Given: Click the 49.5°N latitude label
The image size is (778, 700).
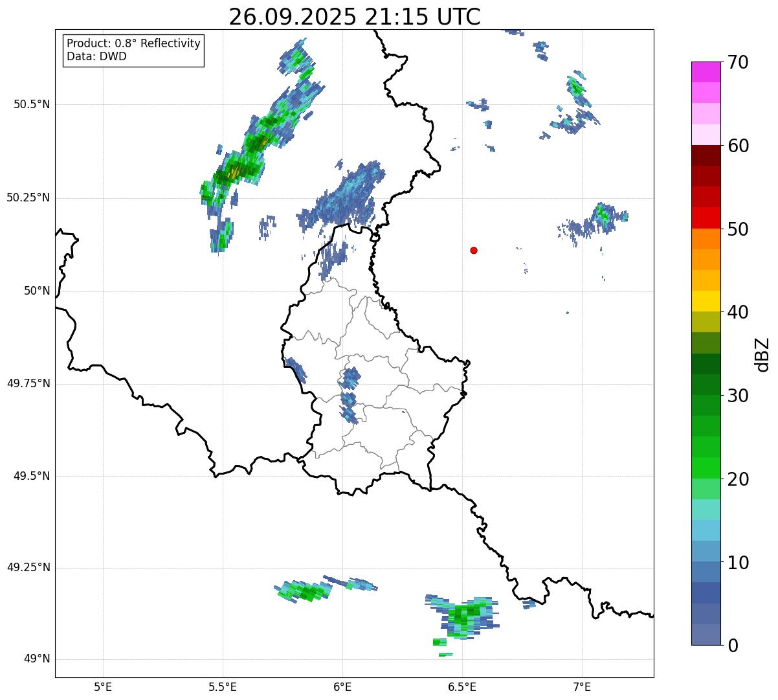Looking at the screenshot, I should click(x=32, y=476).
